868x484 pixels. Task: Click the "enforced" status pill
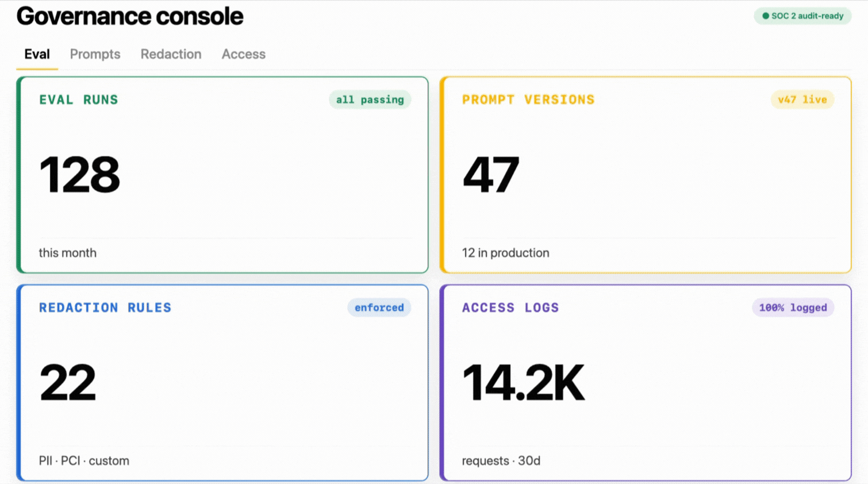[x=379, y=308]
